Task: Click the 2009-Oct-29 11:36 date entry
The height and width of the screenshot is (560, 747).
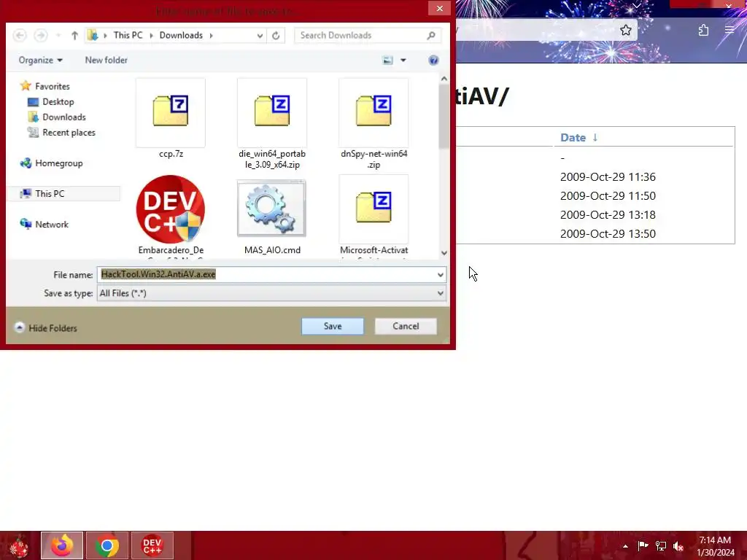Action: pos(608,176)
